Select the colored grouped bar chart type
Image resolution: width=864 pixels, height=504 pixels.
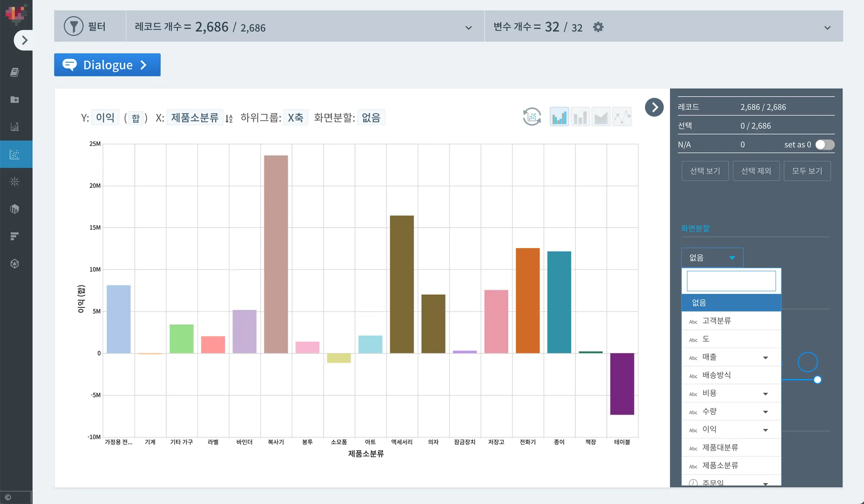click(559, 117)
